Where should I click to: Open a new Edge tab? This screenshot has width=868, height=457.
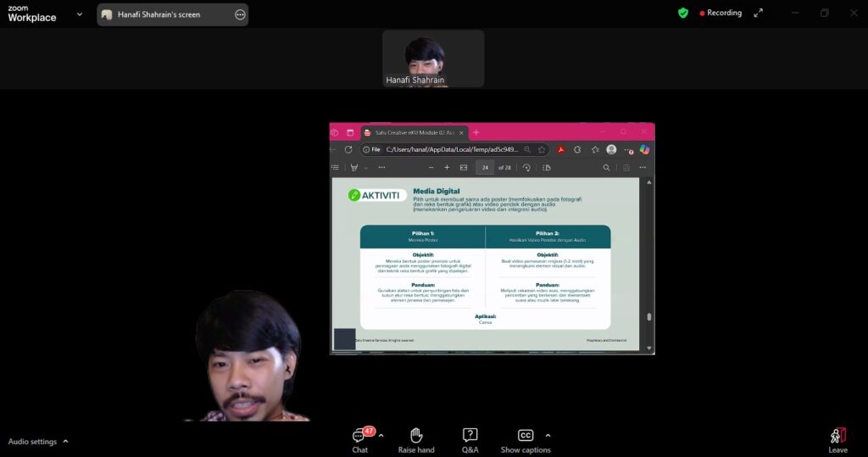pos(476,132)
